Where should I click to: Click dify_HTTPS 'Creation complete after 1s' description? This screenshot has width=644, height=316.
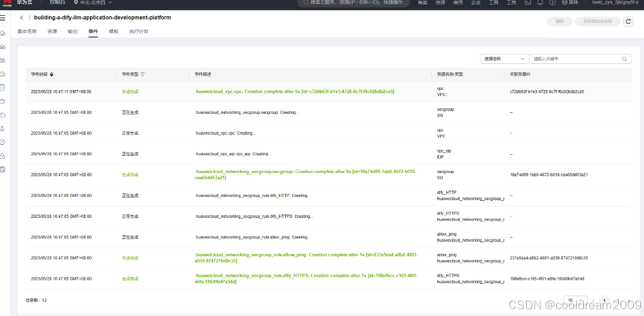[x=307, y=279]
